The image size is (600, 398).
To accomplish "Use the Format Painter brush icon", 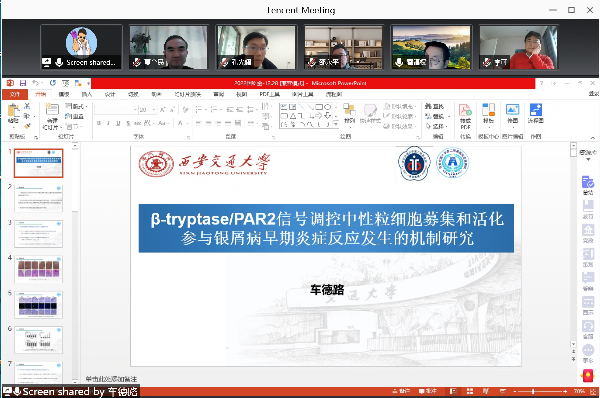I will (27, 126).
